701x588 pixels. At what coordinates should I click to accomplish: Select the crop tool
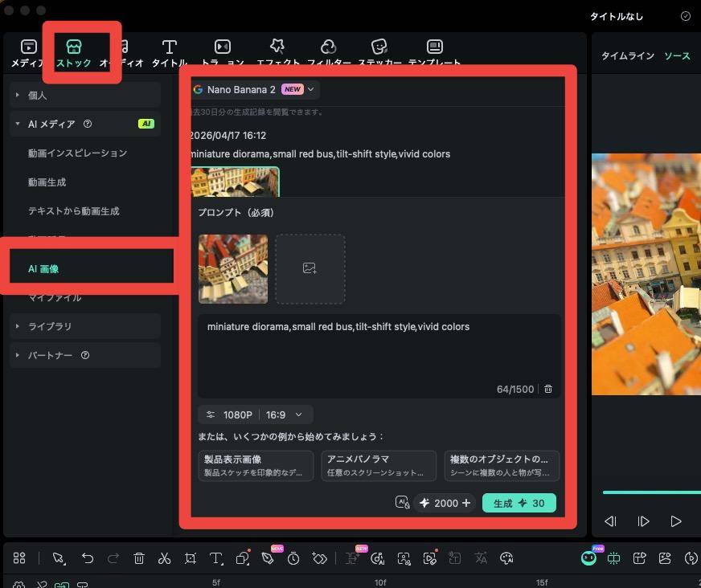tap(191, 558)
